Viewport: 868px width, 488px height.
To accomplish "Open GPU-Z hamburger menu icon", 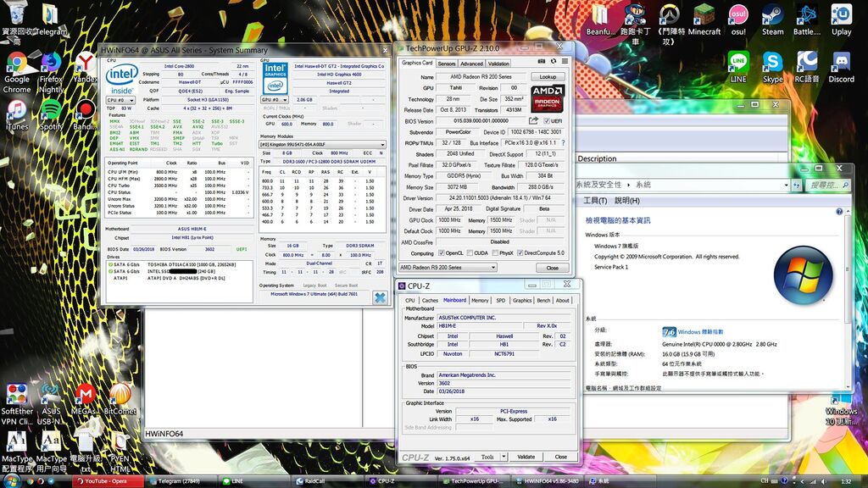I will click(565, 61).
